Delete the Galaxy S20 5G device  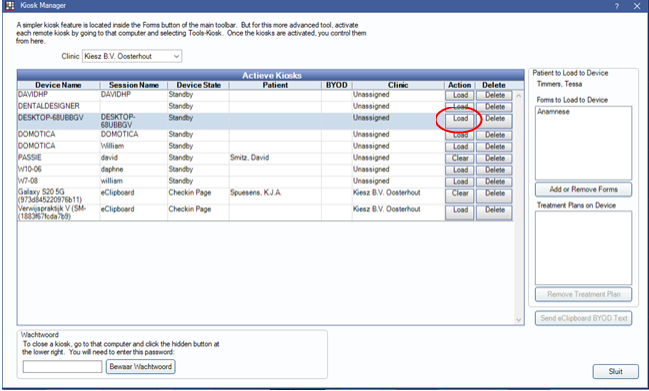click(x=494, y=195)
